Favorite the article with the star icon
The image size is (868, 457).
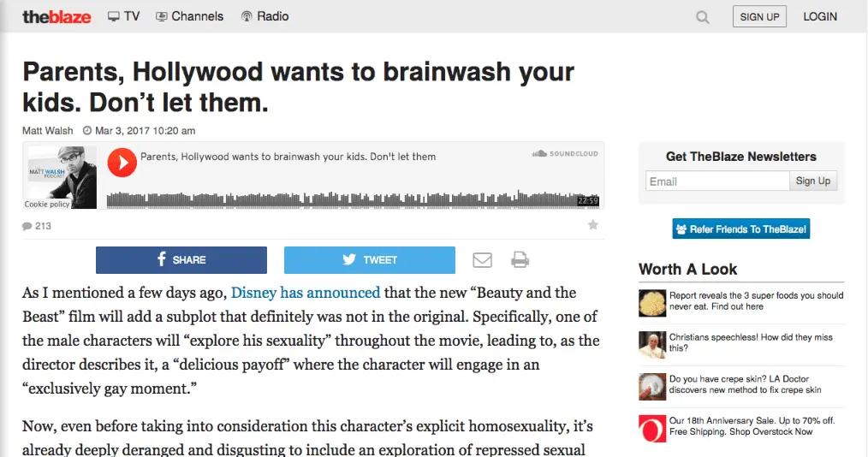(593, 224)
